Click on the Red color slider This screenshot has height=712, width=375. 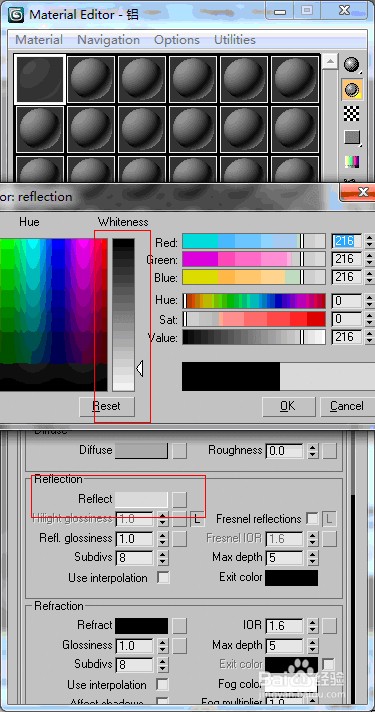tap(254, 241)
